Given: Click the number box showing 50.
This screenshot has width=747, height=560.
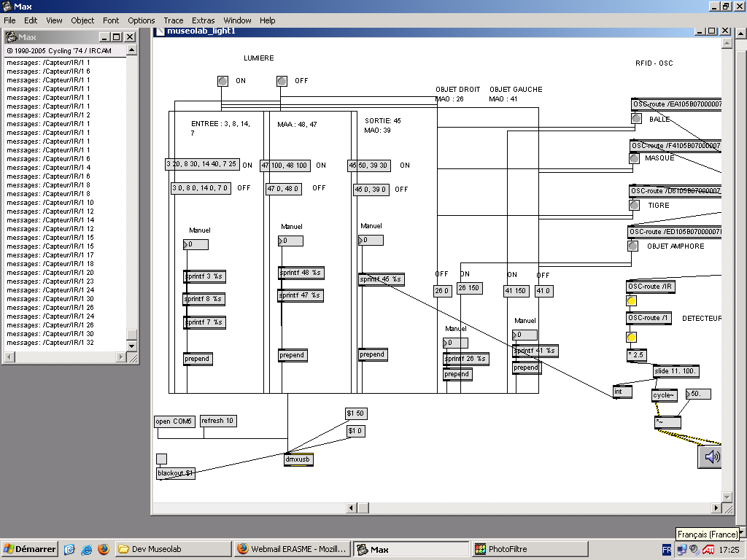Looking at the screenshot, I should (x=698, y=394).
